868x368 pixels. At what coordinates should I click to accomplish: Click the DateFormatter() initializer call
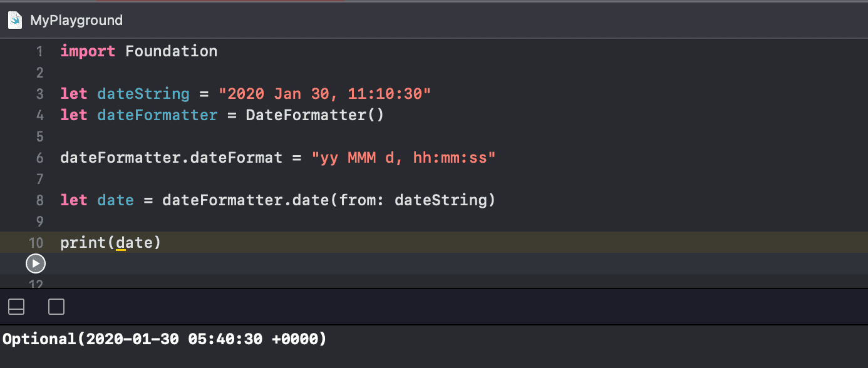(314, 115)
